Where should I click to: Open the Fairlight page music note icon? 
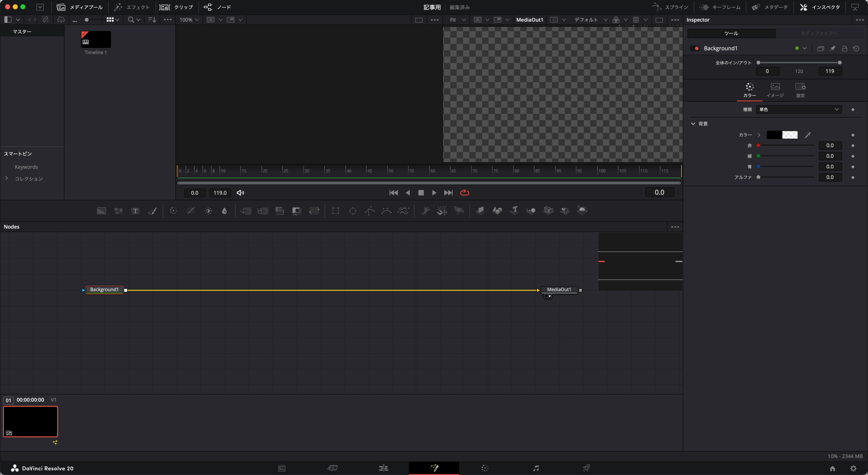pos(536,468)
